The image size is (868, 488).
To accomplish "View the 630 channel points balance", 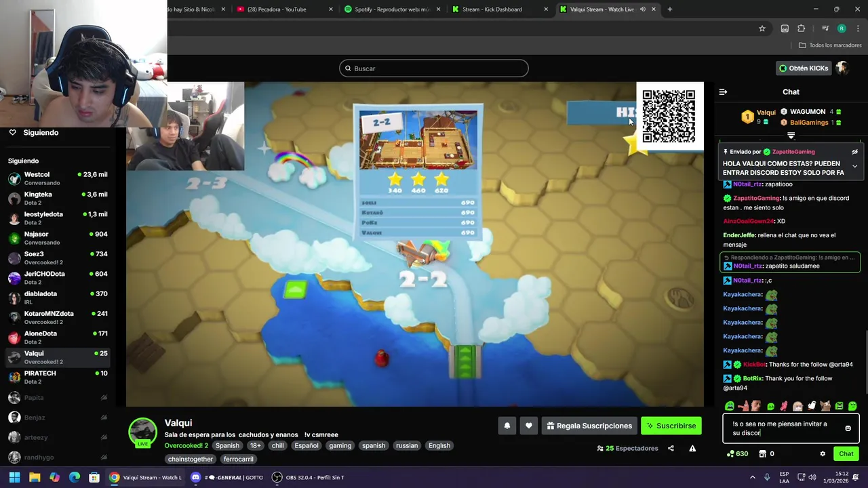I will 737,454.
